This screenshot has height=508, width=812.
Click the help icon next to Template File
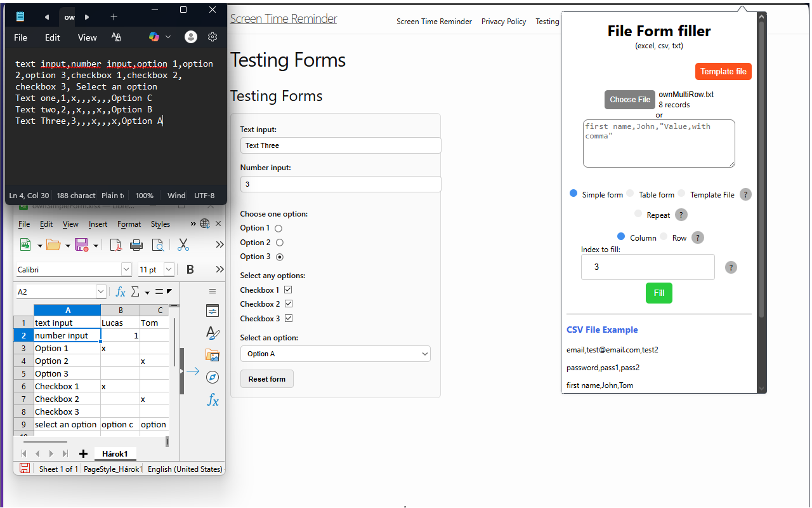click(746, 194)
